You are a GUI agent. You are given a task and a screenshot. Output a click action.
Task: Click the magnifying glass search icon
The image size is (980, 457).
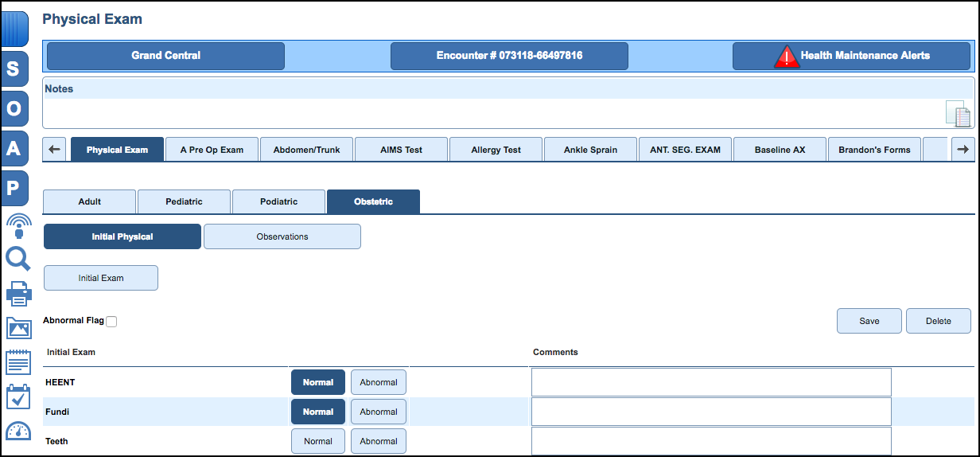coord(17,259)
